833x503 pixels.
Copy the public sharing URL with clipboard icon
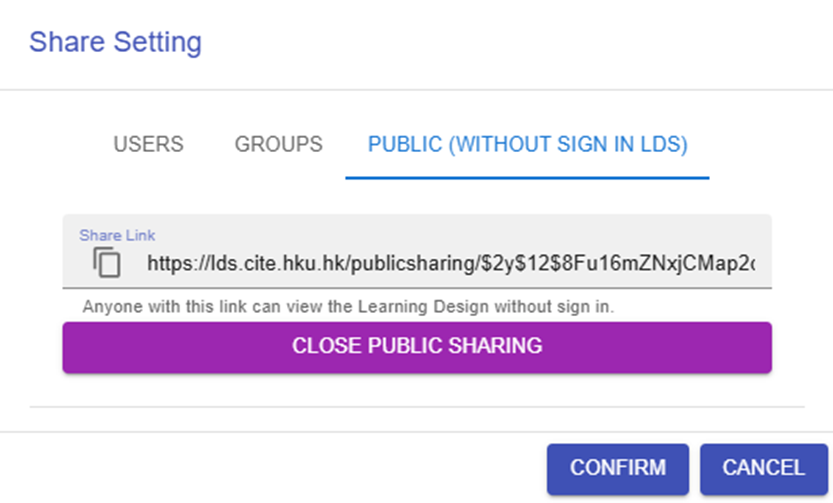coord(107,263)
